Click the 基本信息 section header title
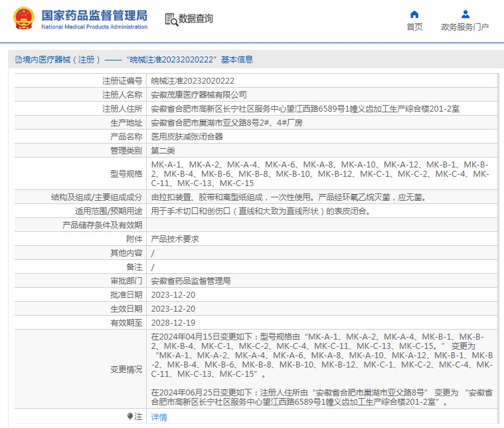The width and height of the screenshot is (504, 428). [237, 60]
